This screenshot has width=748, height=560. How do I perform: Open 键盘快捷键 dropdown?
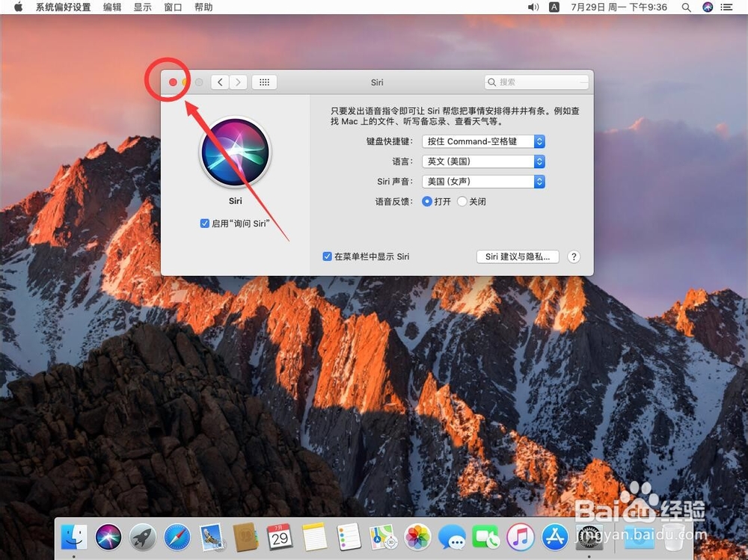click(483, 141)
